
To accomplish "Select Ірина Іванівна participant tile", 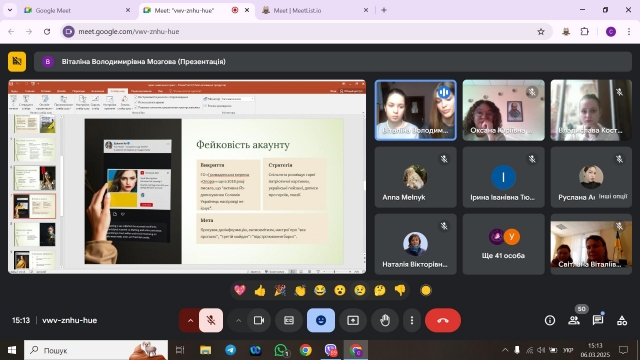I will [x=503, y=177].
